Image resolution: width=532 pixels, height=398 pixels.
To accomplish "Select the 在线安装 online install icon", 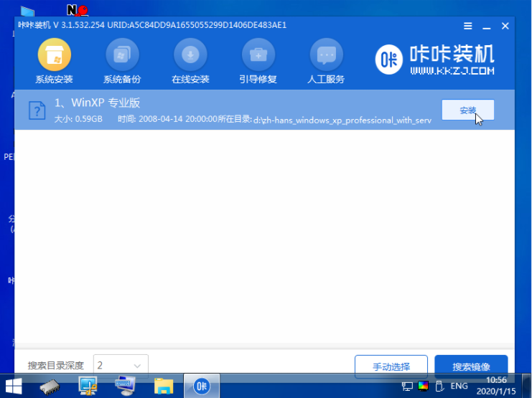I will pos(190,62).
